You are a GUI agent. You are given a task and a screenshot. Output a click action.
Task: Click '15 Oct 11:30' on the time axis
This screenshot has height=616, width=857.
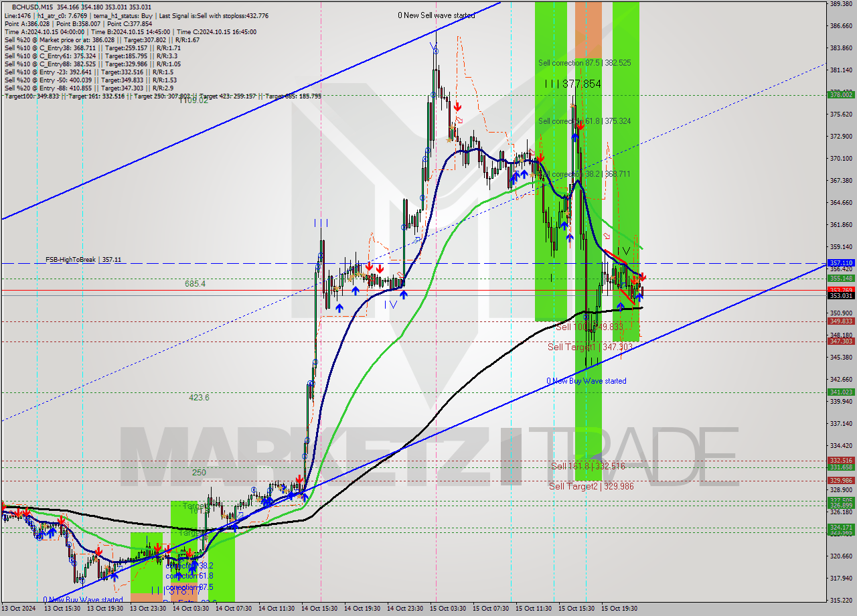click(534, 609)
